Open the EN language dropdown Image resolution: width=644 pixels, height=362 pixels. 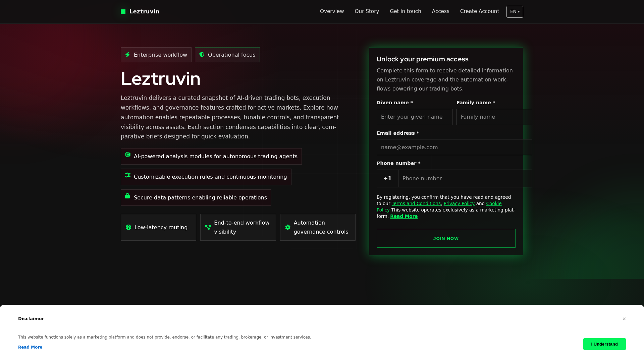[x=515, y=12]
